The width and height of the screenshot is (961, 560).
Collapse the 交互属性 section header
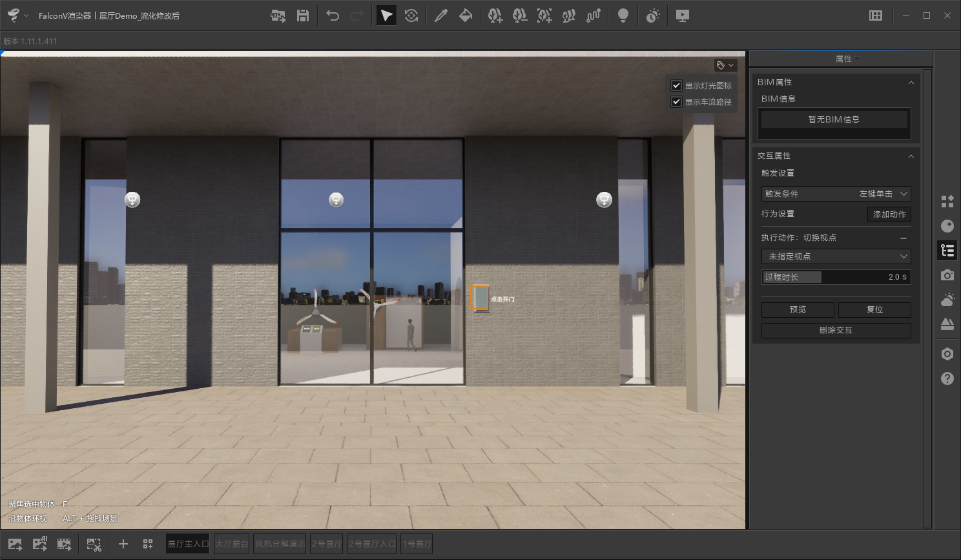point(911,156)
